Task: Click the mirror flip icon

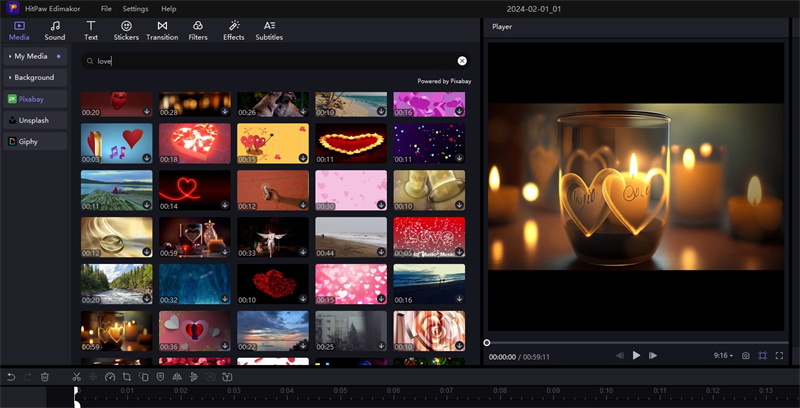Action: pyautogui.click(x=177, y=377)
